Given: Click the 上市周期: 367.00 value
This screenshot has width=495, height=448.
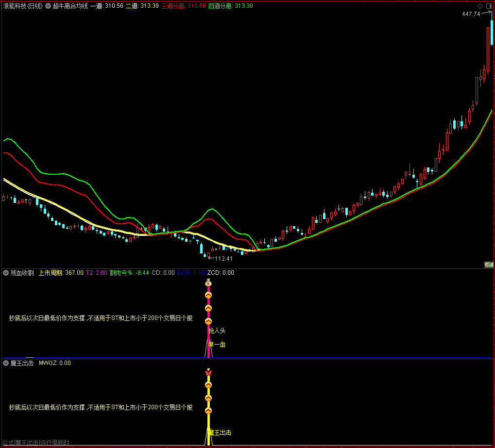Looking at the screenshot, I should 61,273.
